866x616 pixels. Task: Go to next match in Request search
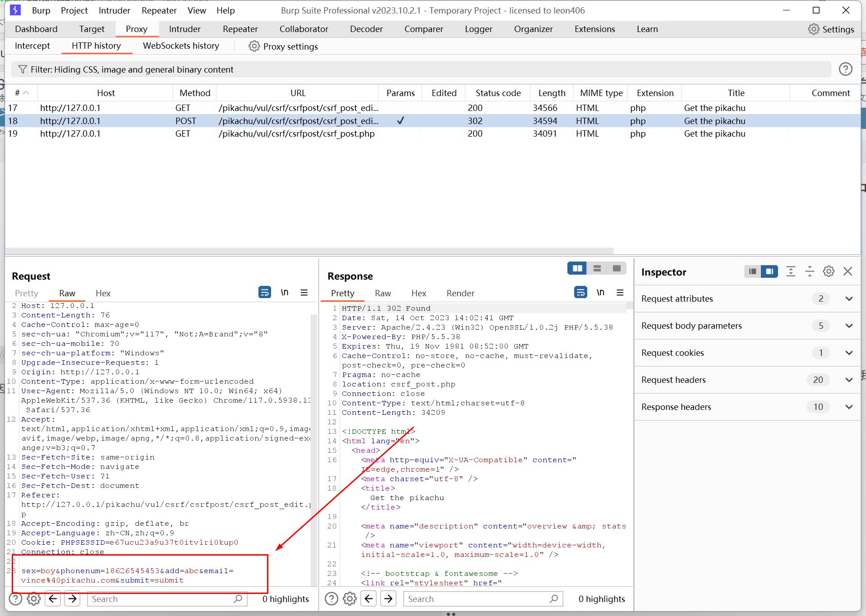pyautogui.click(x=72, y=599)
